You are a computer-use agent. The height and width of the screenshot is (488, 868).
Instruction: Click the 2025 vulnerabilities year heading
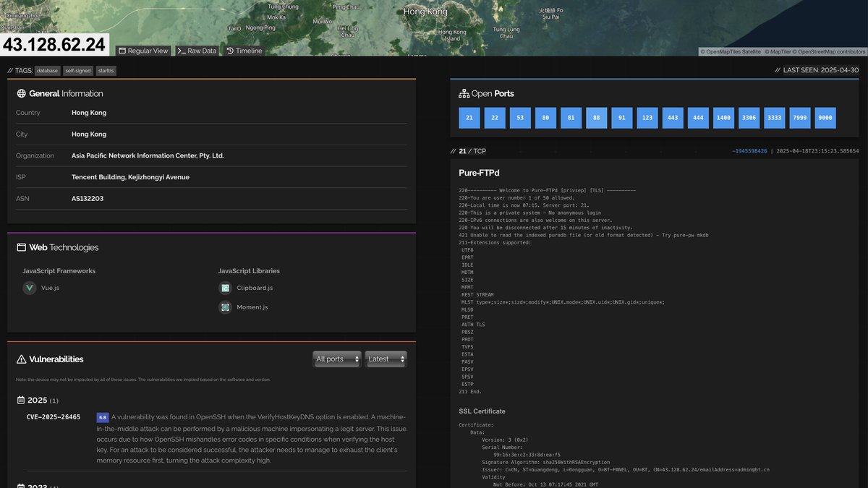click(x=38, y=401)
